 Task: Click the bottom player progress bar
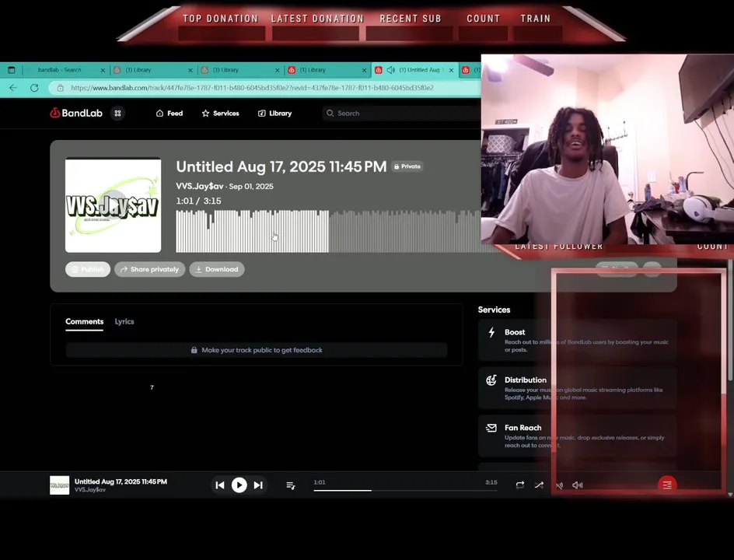405,490
